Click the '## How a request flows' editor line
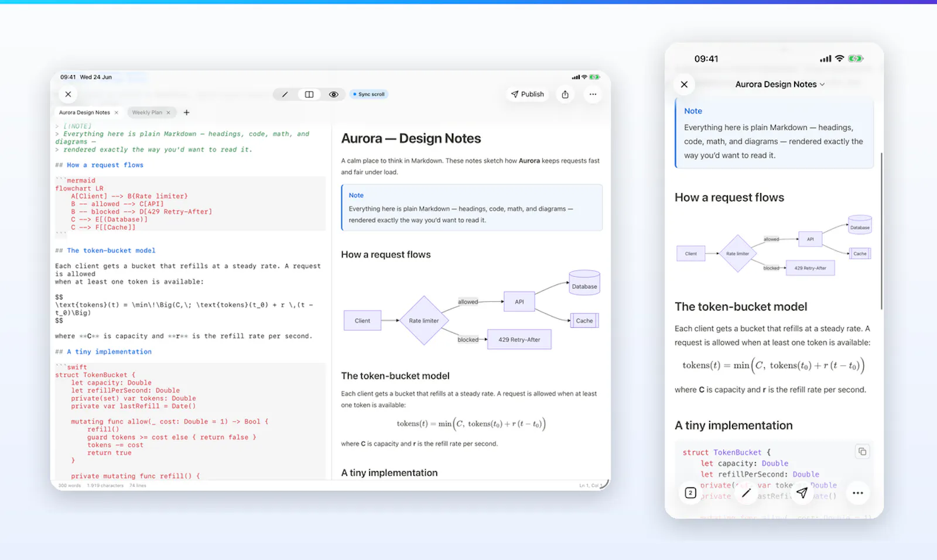 pos(100,165)
